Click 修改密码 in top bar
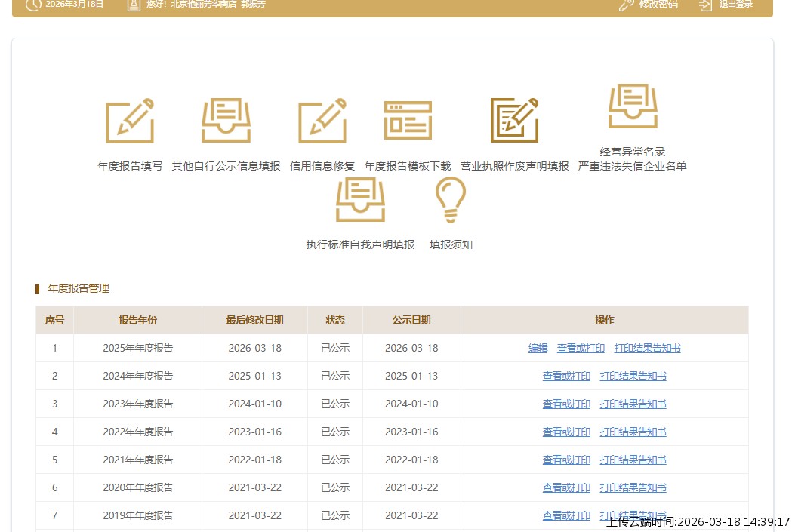 649,5
